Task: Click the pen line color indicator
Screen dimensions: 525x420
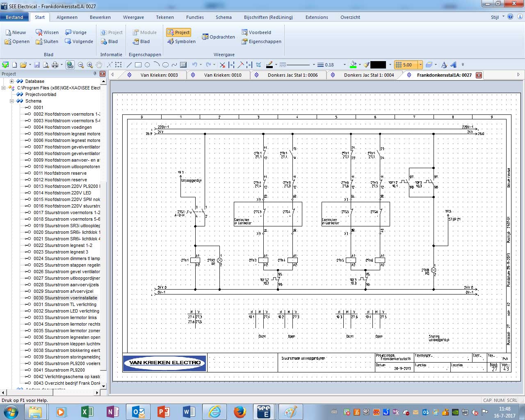Action: click(x=269, y=65)
